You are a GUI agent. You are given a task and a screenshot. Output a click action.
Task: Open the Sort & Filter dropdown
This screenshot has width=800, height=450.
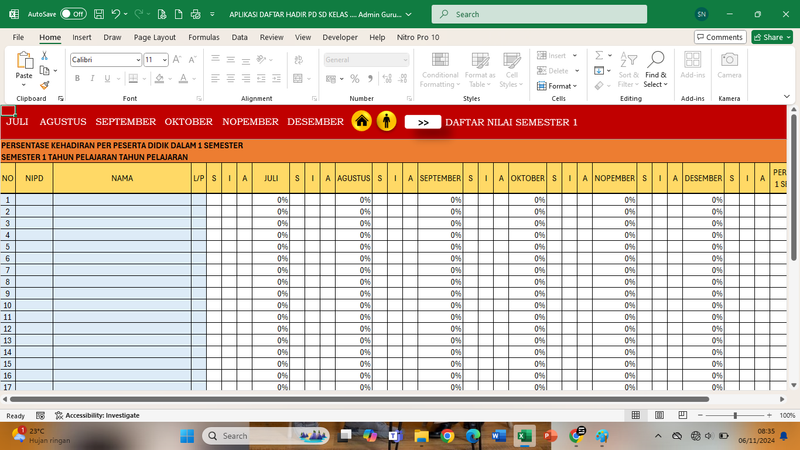click(x=628, y=70)
